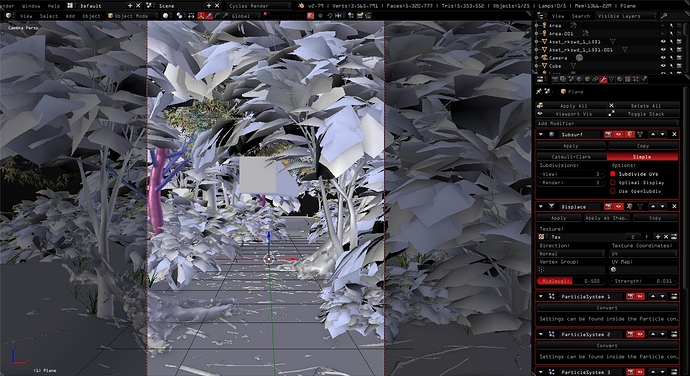Open the Object properties cube tab icon

click(x=587, y=80)
